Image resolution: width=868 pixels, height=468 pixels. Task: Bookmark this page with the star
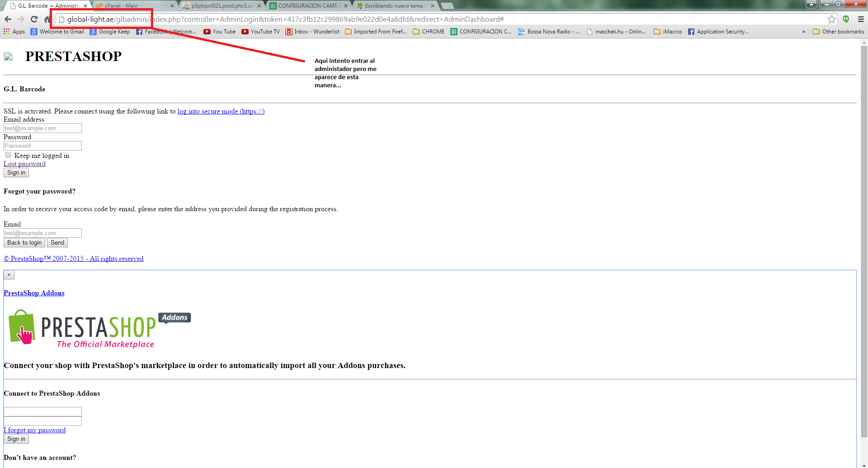tap(831, 19)
